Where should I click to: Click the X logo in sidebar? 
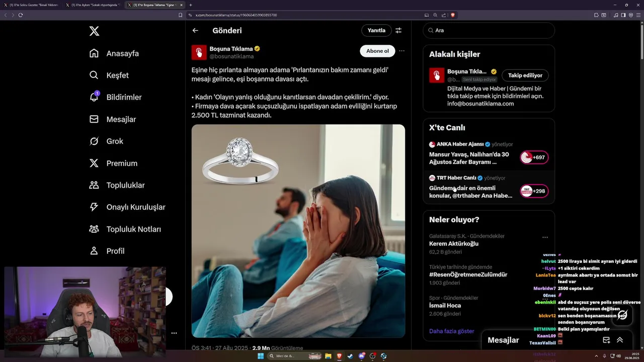point(94,31)
